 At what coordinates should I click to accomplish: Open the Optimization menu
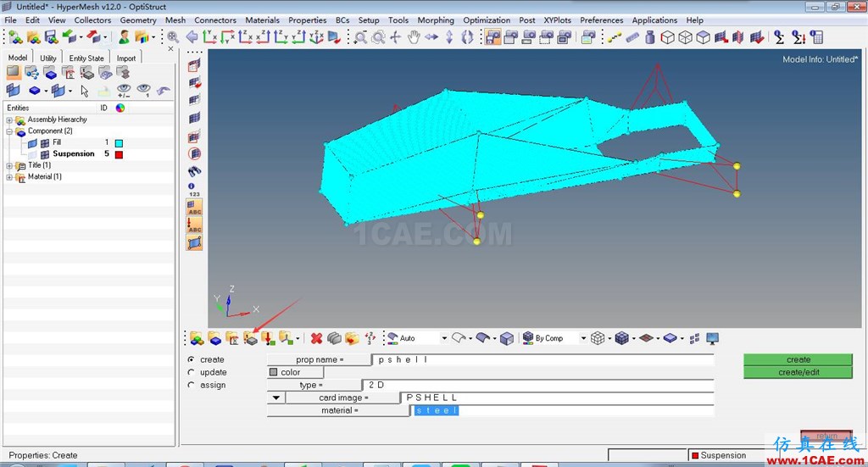[x=487, y=20]
